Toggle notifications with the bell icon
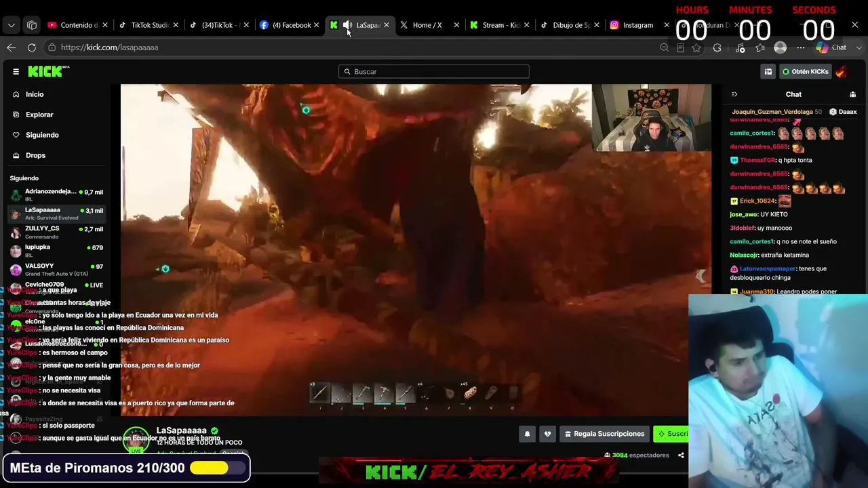Viewport: 868px width, 488px height. [x=527, y=434]
